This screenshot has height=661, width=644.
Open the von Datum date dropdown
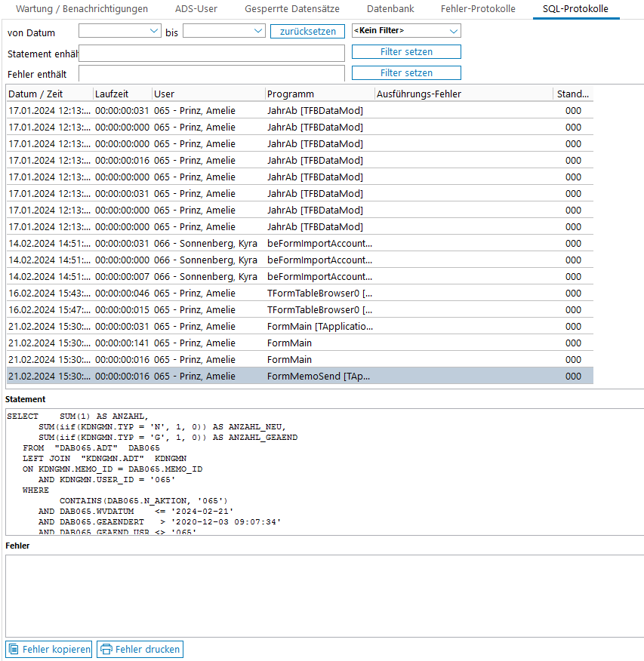(x=154, y=32)
